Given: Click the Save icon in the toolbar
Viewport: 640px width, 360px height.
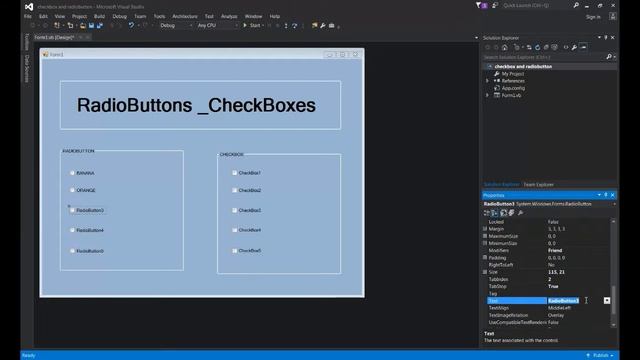Looking at the screenshot, I should 91,25.
